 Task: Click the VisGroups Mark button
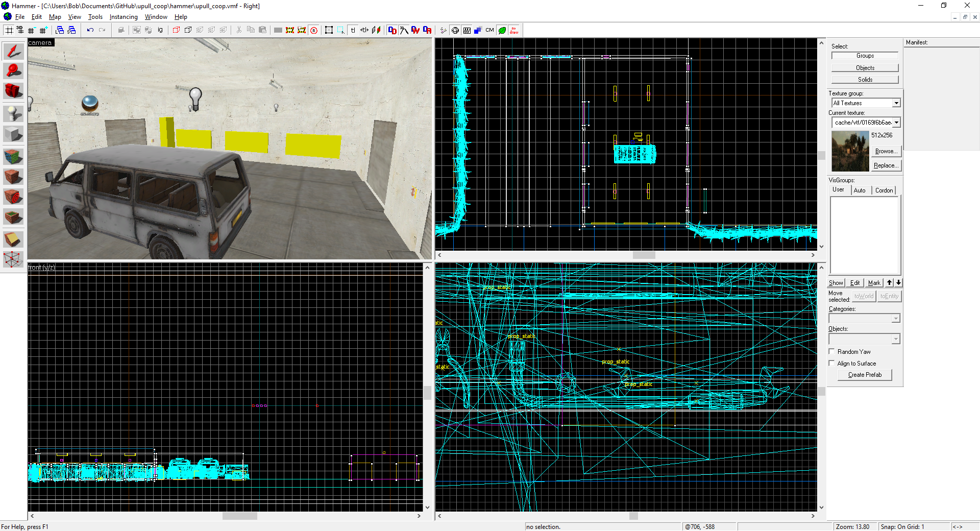tap(874, 283)
